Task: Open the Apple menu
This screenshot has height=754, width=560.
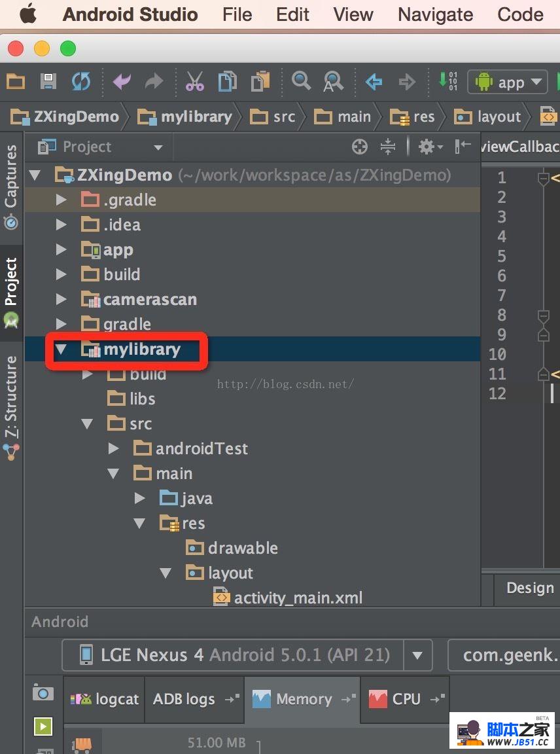Action: point(27,14)
